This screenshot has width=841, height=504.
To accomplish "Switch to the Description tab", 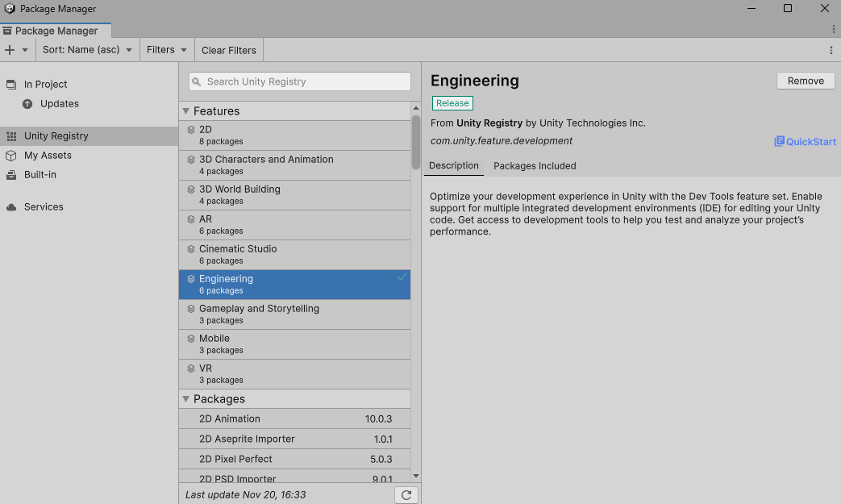I will coord(454,165).
